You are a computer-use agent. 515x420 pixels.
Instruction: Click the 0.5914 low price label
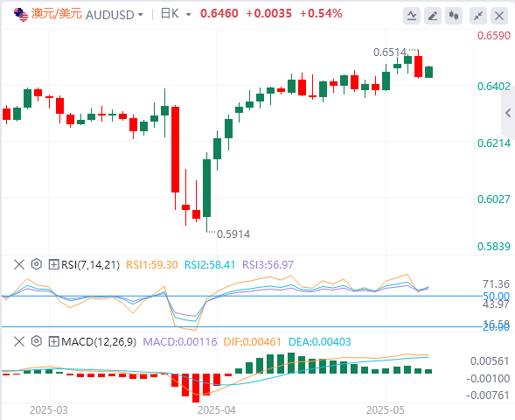coord(233,234)
